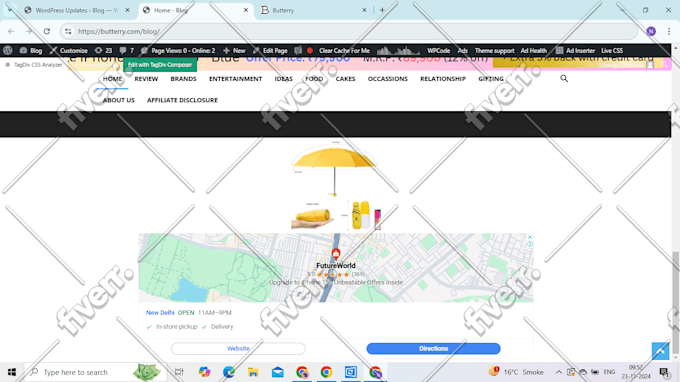Open the Chrome profile avatar
Viewport: 680px width, 382px height.
(651, 31)
